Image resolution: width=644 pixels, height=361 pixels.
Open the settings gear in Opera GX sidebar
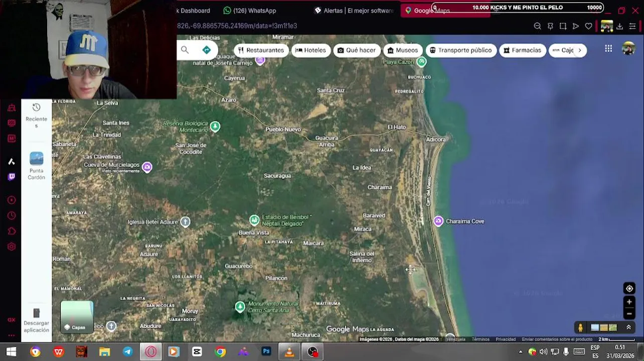click(x=11, y=247)
